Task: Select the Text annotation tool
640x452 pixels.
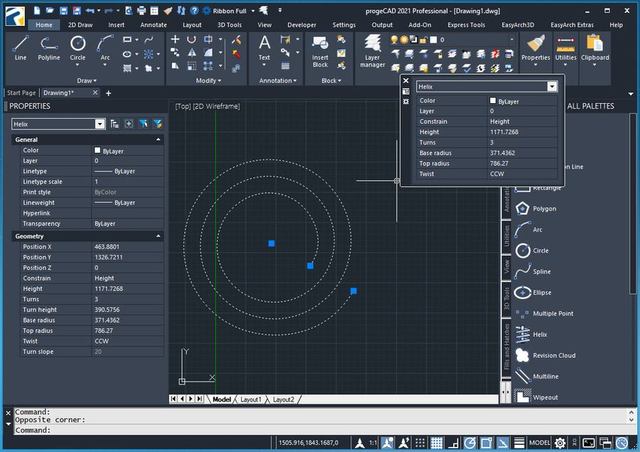Action: tap(264, 47)
